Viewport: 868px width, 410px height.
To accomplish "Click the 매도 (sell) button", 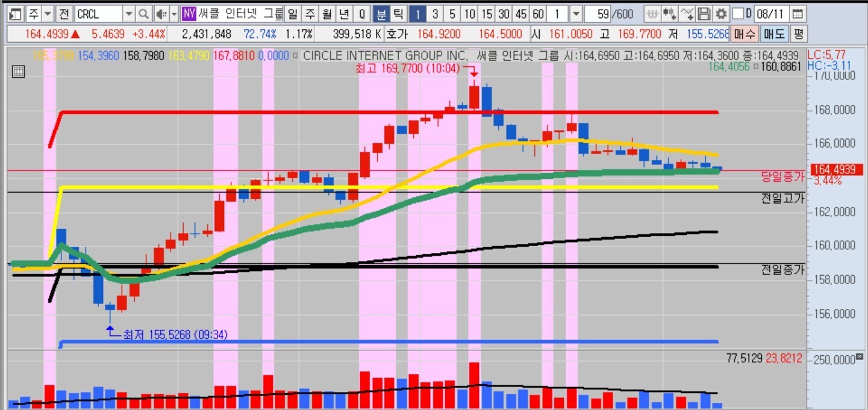I will tap(773, 33).
